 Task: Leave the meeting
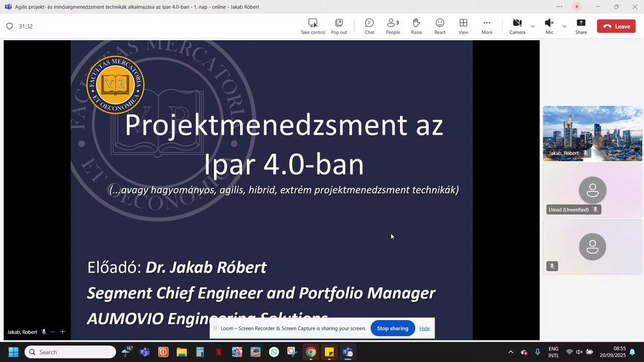pyautogui.click(x=616, y=26)
